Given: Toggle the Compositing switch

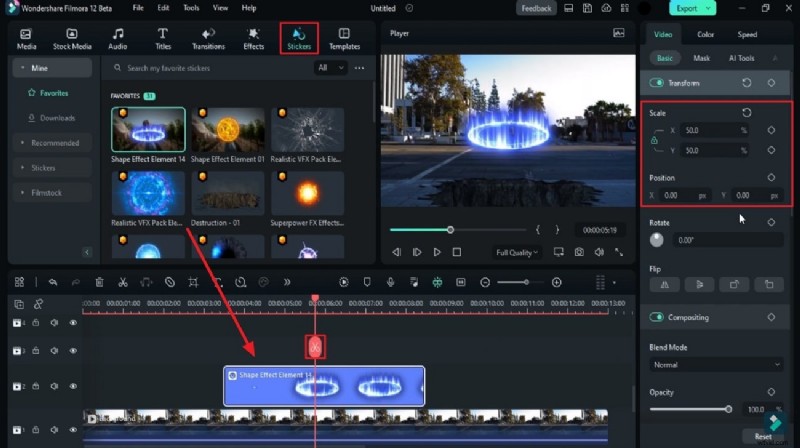Looking at the screenshot, I should click(x=656, y=317).
